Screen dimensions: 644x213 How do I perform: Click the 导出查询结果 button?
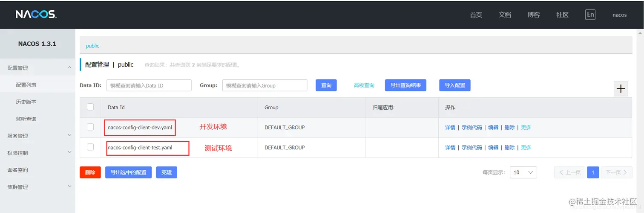click(405, 85)
